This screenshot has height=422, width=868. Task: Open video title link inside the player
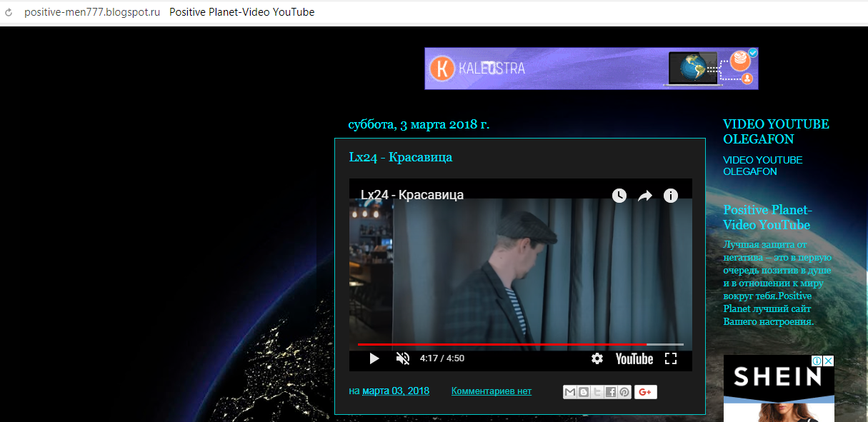click(x=412, y=194)
